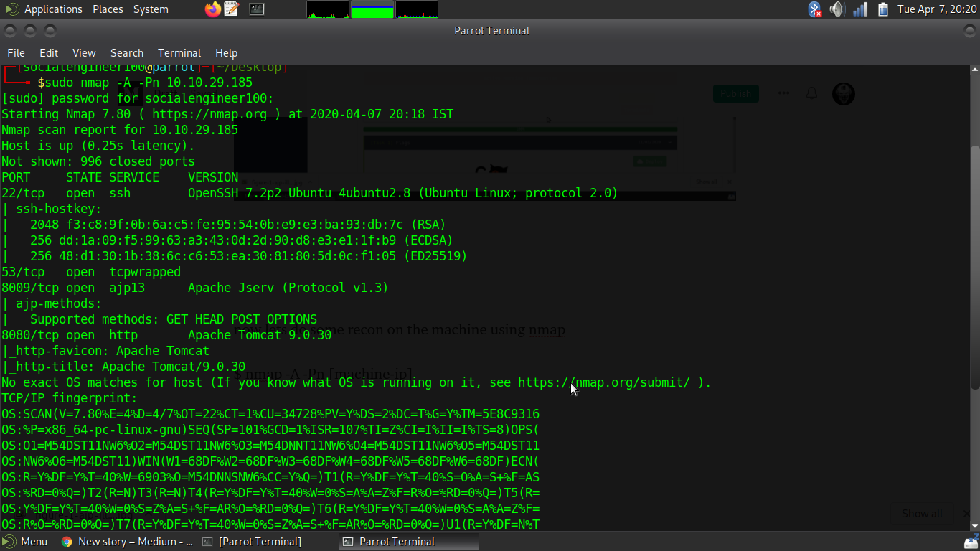Click the terminal vertical scrollbar handle
The height and width of the screenshot is (551, 980).
(x=975, y=267)
